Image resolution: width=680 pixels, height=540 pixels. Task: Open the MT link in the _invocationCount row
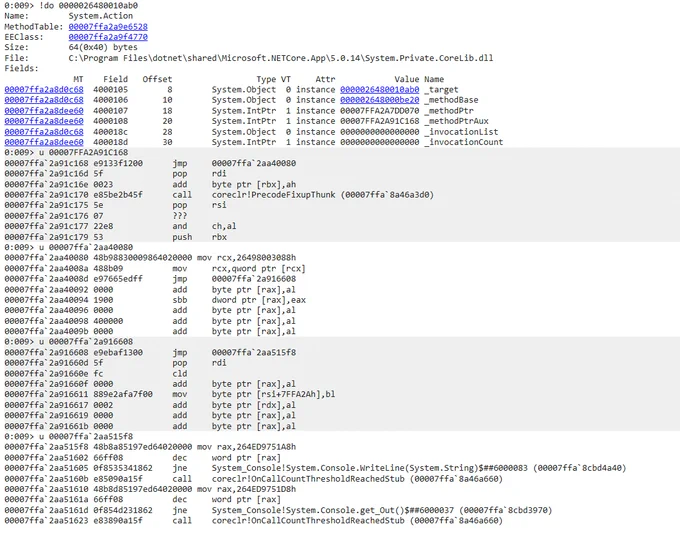tap(44, 142)
